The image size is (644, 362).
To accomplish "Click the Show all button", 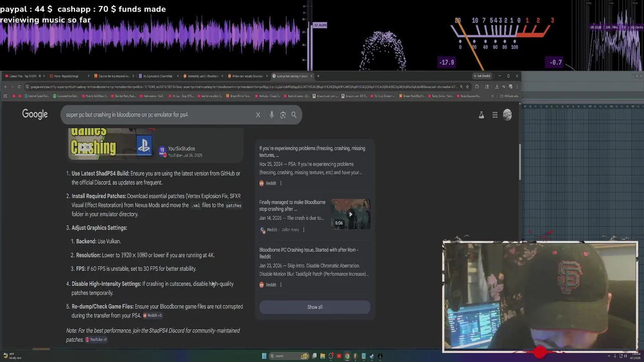I will click(x=315, y=307).
